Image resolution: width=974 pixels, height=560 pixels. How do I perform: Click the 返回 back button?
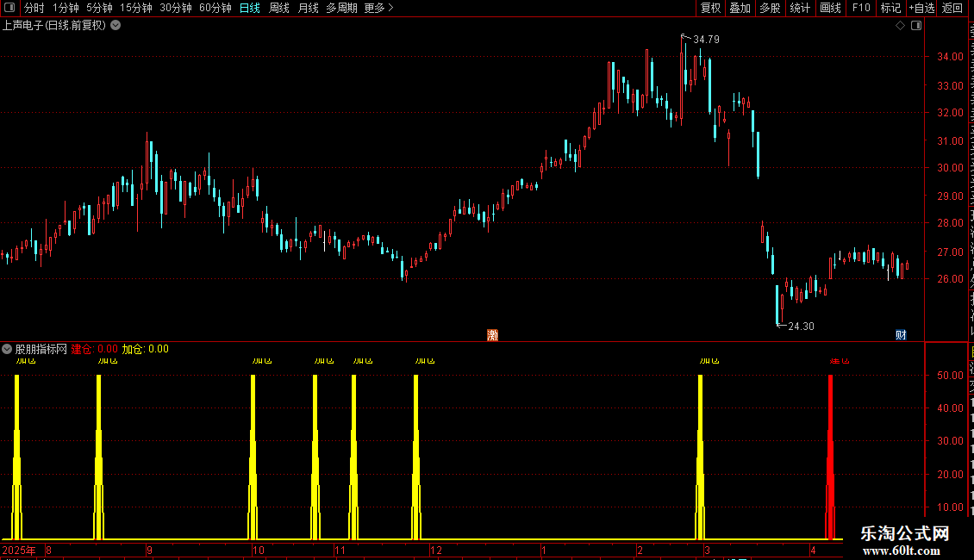[x=952, y=8]
